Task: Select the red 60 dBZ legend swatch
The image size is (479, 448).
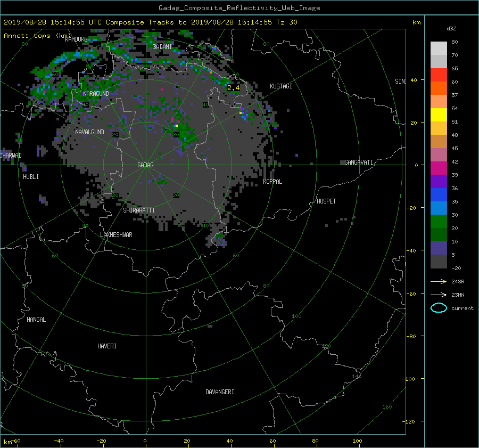Action: click(x=439, y=75)
